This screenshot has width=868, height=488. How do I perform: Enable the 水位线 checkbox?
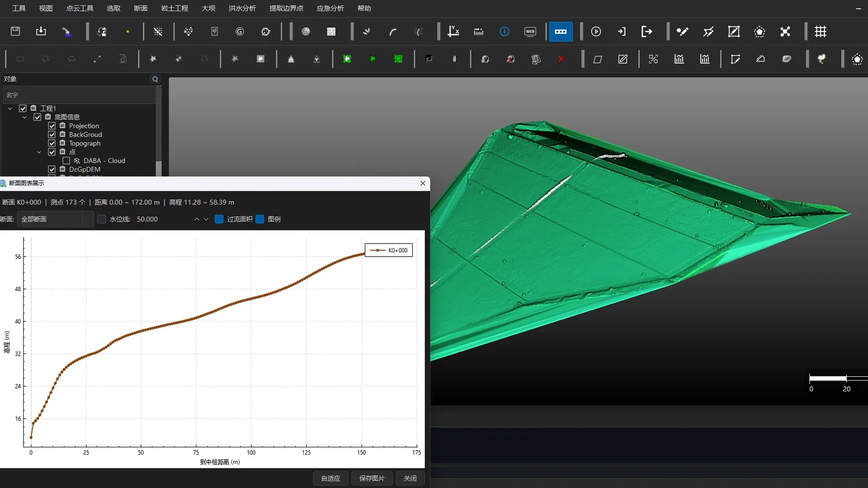[x=101, y=219]
